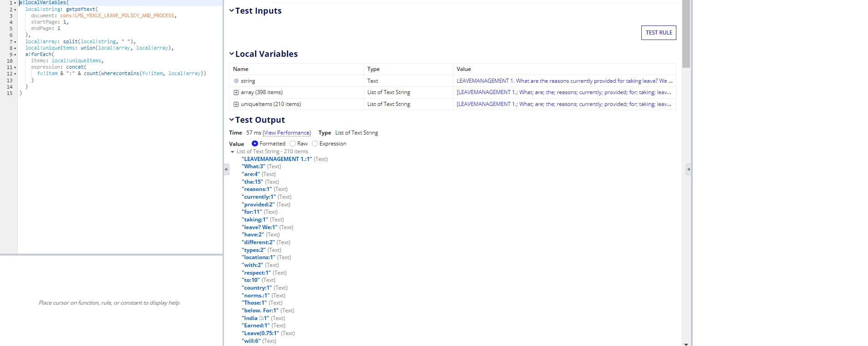
Task: Click the TEST RULE button
Action: [x=659, y=33]
